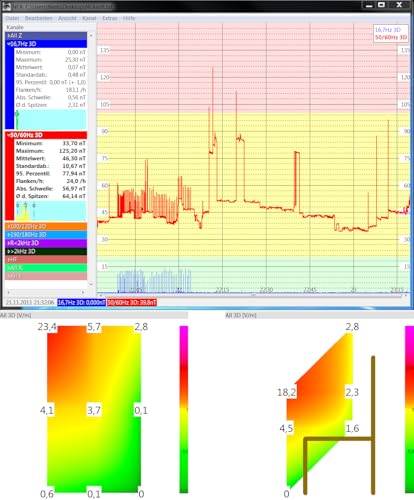Click the chart scrollbar right arrow
The height and width of the screenshot is (500, 414).
pos(406,295)
